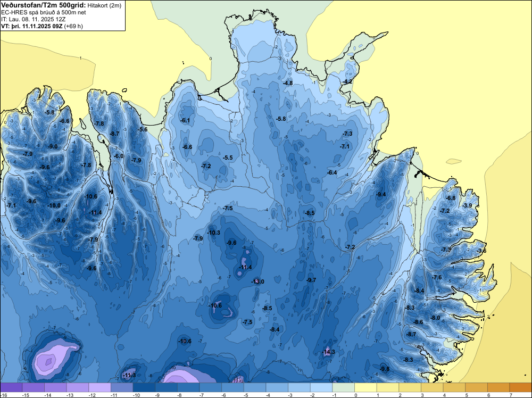
Task: Select the -3.9 temperature reading
Action: (x=467, y=205)
